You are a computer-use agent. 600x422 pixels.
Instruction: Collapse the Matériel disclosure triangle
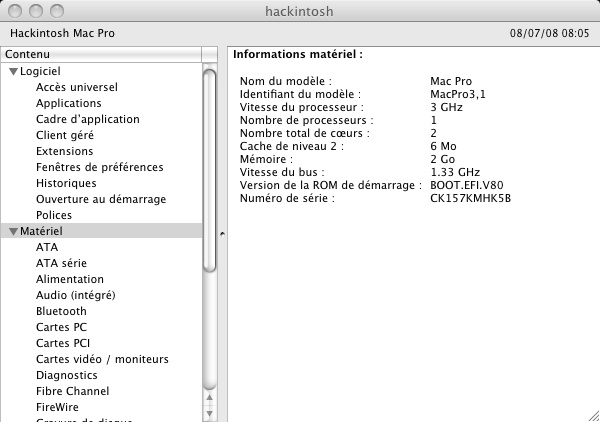click(13, 231)
